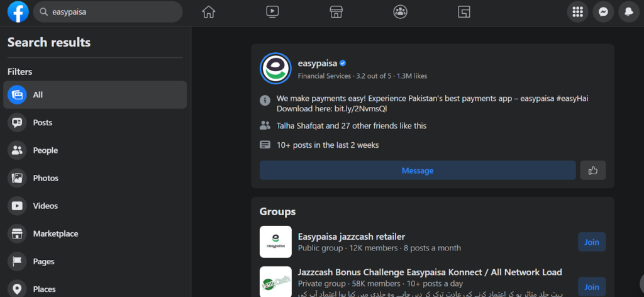644x297 pixels.
Task: Click the Search results heading
Action: tap(49, 42)
